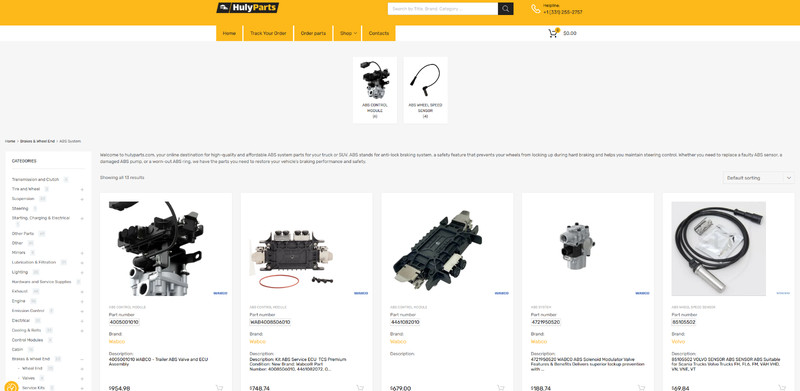Open Track Your Order page

click(268, 33)
